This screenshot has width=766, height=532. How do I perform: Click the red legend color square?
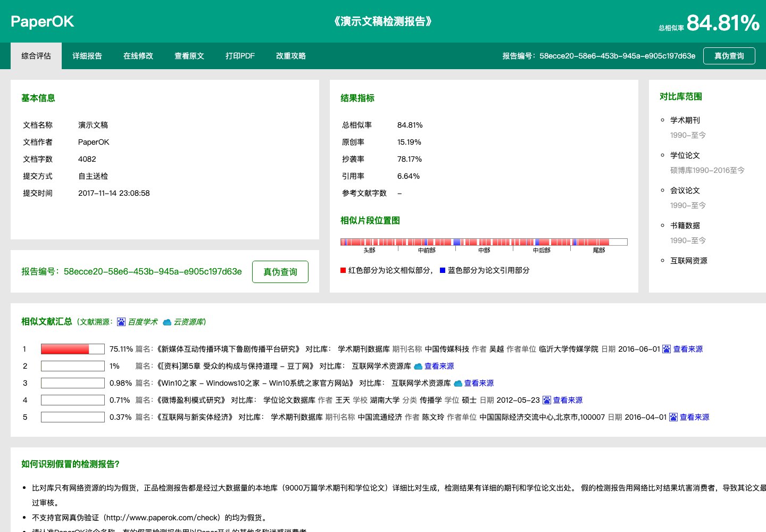343,270
